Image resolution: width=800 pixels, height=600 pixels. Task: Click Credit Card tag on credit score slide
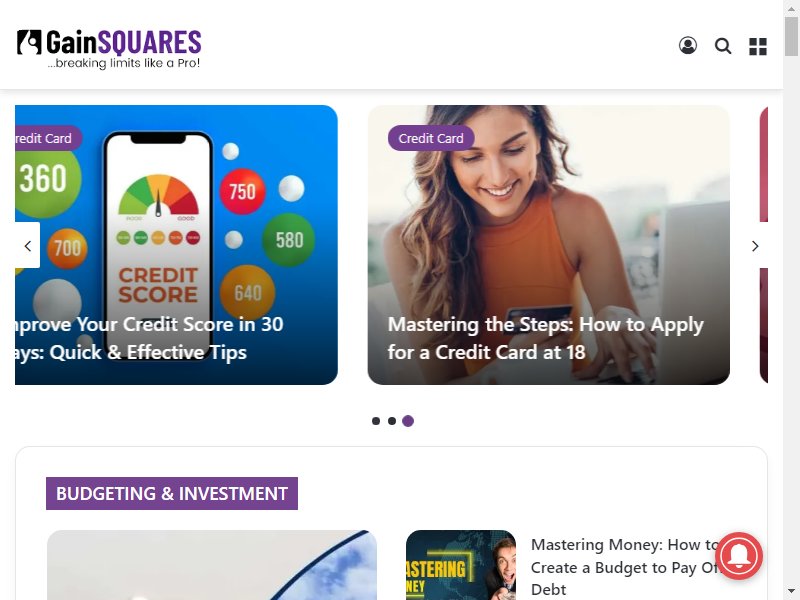(x=48, y=138)
